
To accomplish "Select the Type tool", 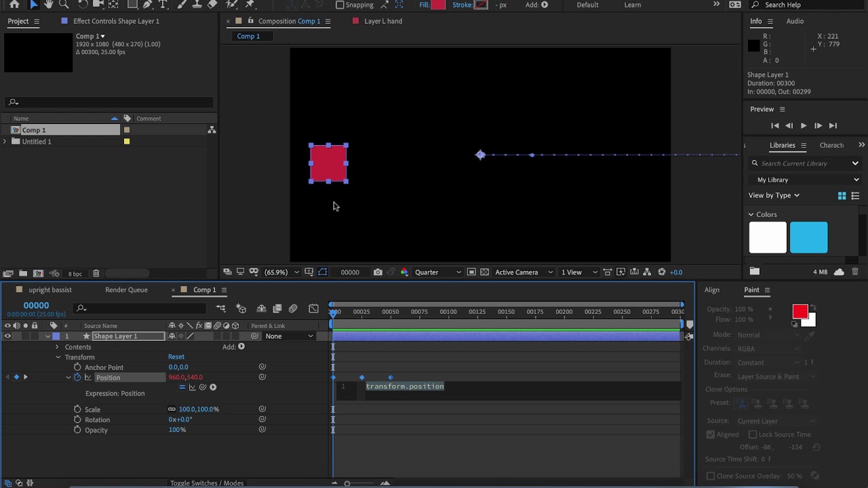I will point(163,4).
